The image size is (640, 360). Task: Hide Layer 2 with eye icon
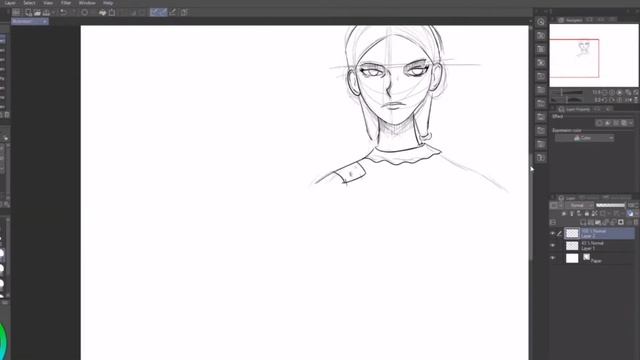553,233
